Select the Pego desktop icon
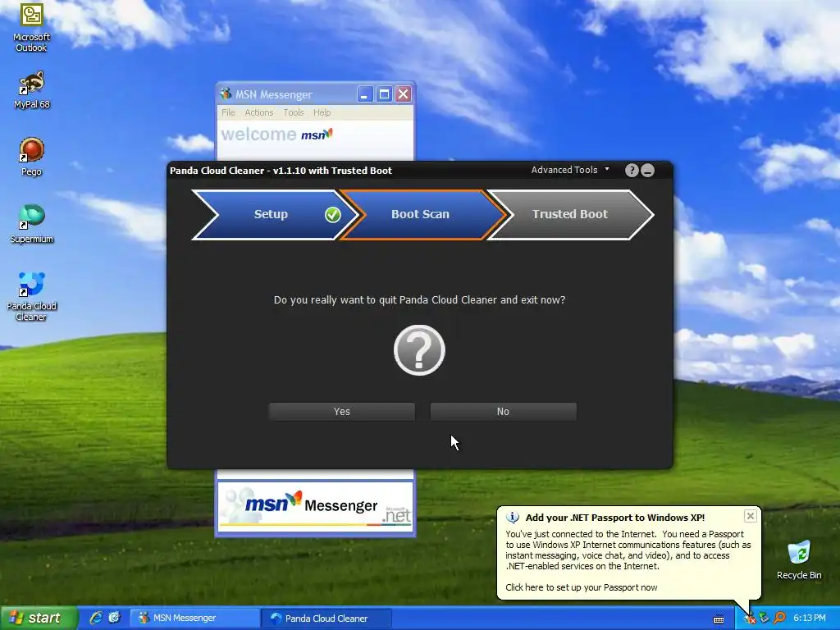The height and width of the screenshot is (630, 840). click(32, 157)
